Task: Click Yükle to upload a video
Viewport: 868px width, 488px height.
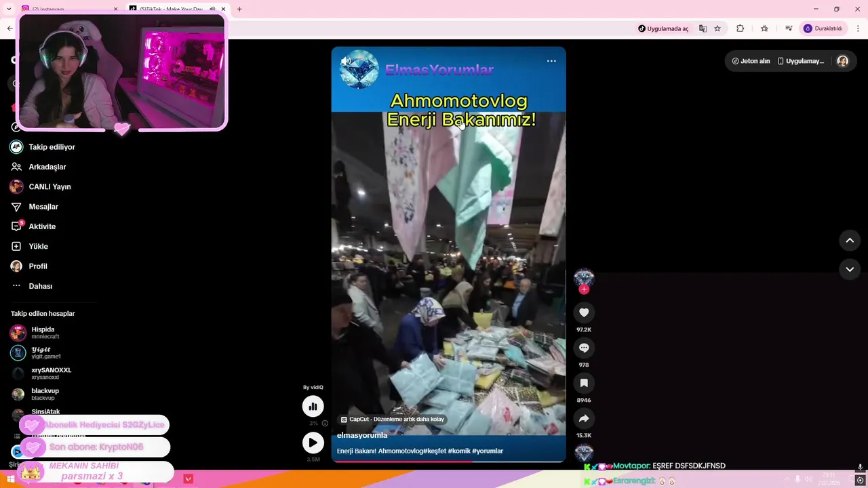Action: click(29, 246)
